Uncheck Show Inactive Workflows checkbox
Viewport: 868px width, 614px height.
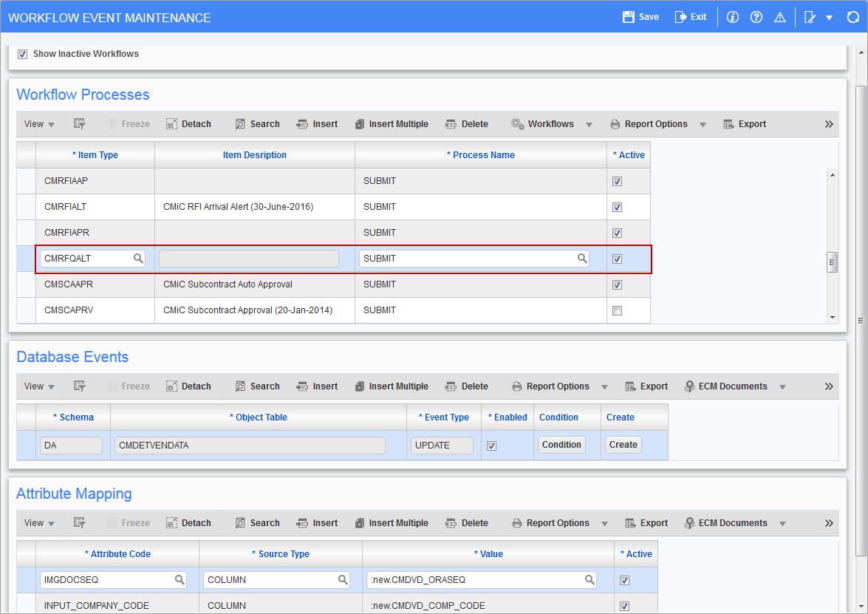(22, 54)
